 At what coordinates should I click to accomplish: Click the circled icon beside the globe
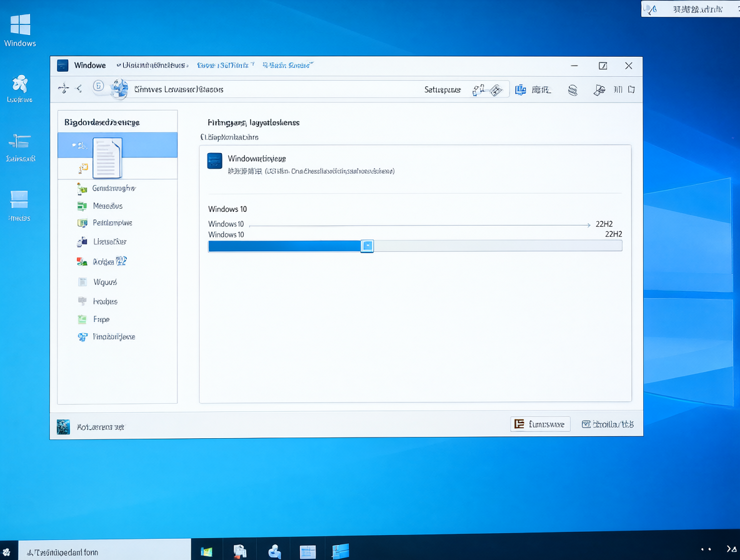click(x=98, y=86)
